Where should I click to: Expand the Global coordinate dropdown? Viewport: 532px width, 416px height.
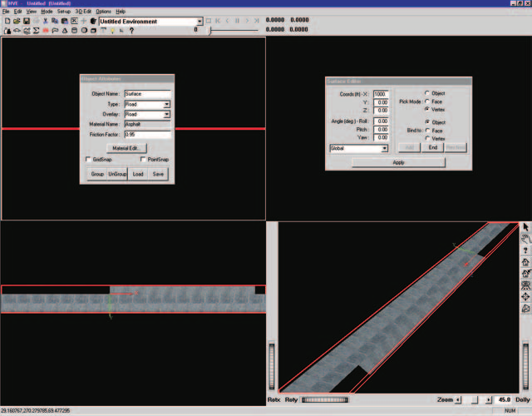[x=384, y=148]
